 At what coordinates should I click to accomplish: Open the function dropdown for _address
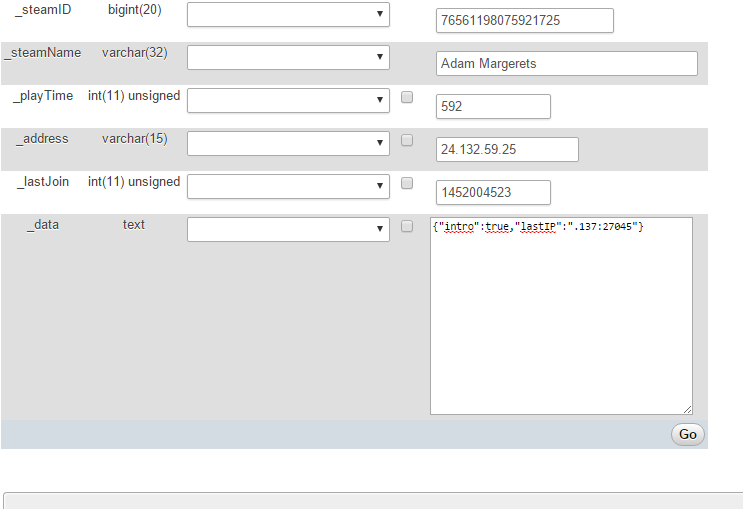pyautogui.click(x=288, y=143)
